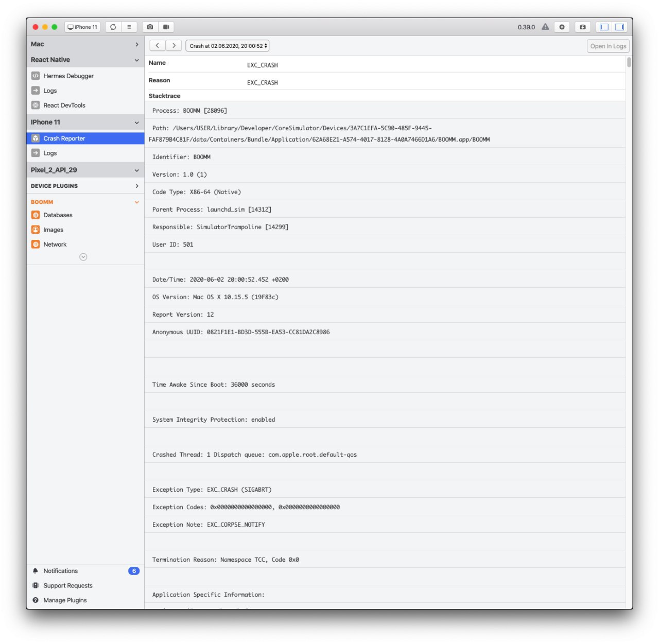Screen dimensions: 659x644
Task: Click the Parent Process launchd_sim line
Action: (385, 210)
